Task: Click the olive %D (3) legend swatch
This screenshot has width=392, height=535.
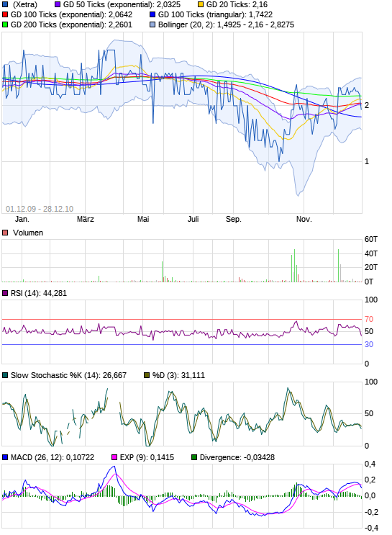Action: pyautogui.click(x=147, y=375)
